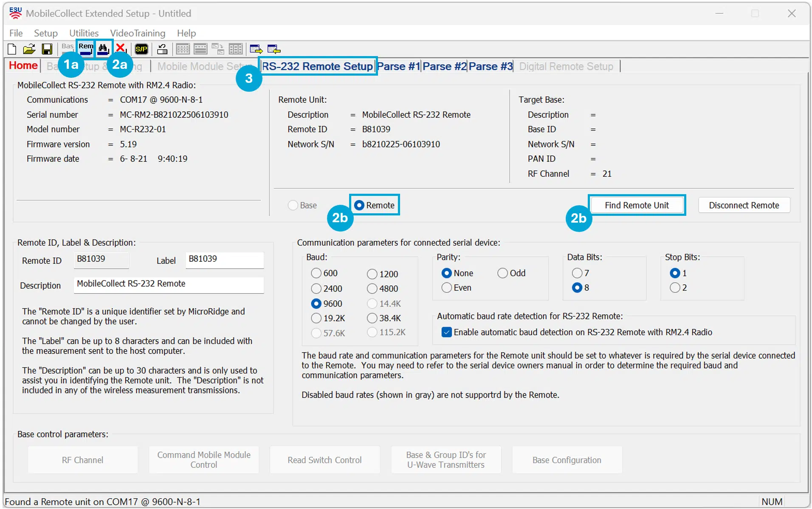The height and width of the screenshot is (509, 812).
Task: Open the File menu
Action: pyautogui.click(x=16, y=33)
